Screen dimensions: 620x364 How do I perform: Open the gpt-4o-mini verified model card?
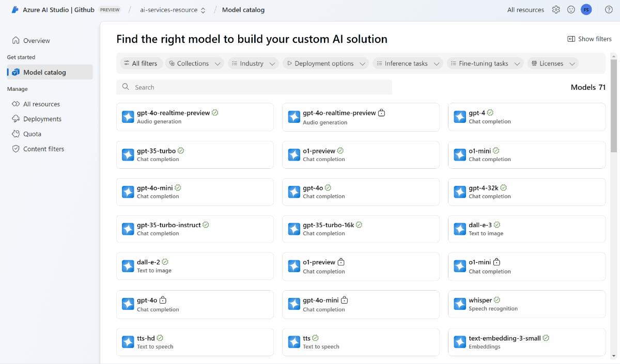click(x=195, y=192)
